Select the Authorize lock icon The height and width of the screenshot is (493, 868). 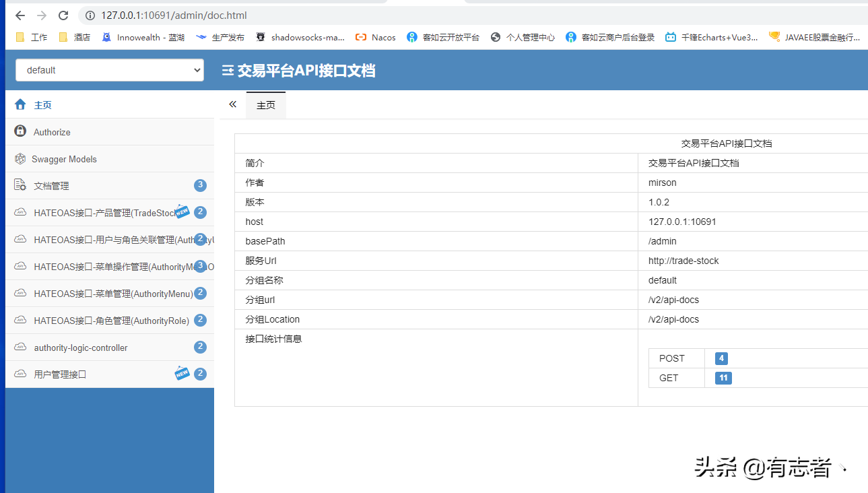[x=20, y=131]
